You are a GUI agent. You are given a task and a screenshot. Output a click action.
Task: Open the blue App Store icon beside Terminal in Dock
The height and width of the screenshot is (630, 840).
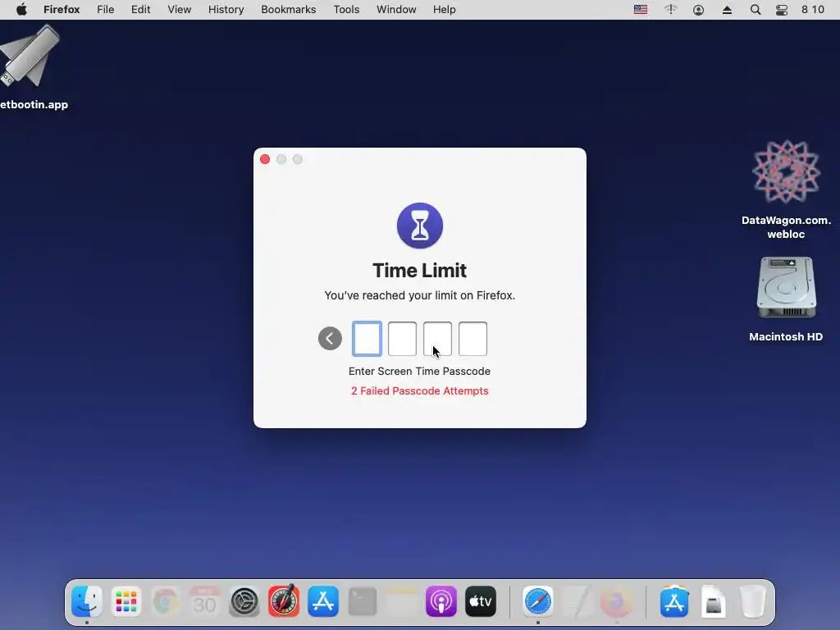[x=323, y=601]
